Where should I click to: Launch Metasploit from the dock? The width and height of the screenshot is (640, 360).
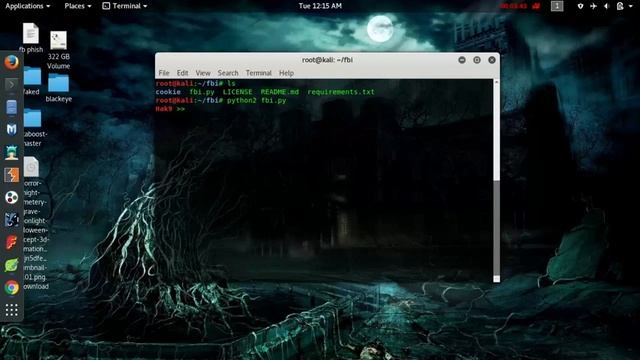11,130
